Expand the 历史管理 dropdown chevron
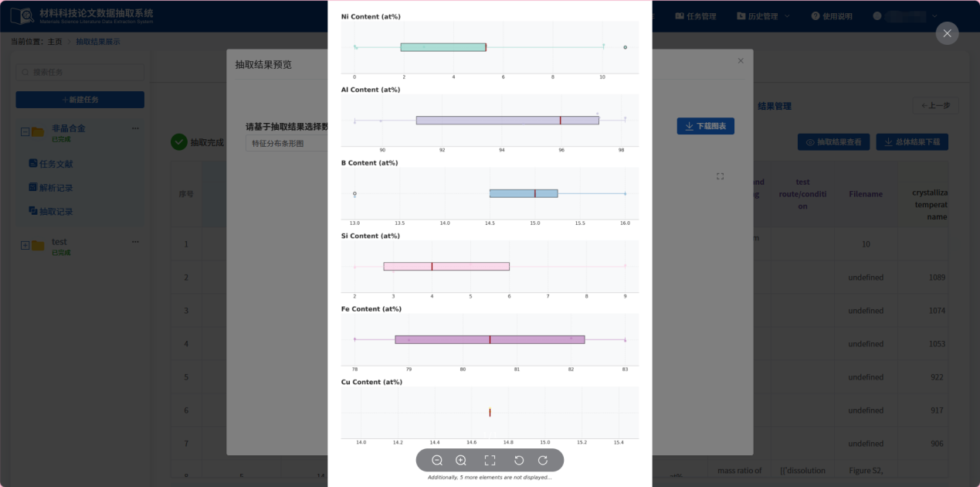The image size is (980, 487). (788, 15)
